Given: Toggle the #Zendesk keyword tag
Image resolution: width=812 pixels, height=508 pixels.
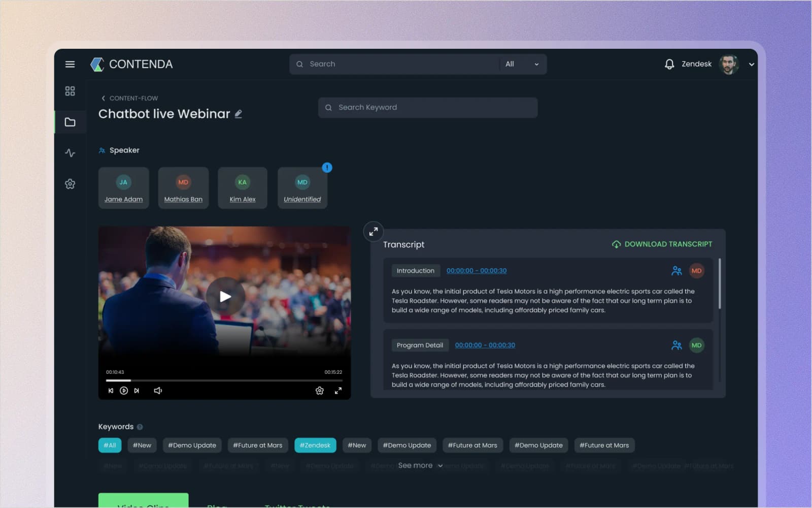Looking at the screenshot, I should click(x=315, y=446).
